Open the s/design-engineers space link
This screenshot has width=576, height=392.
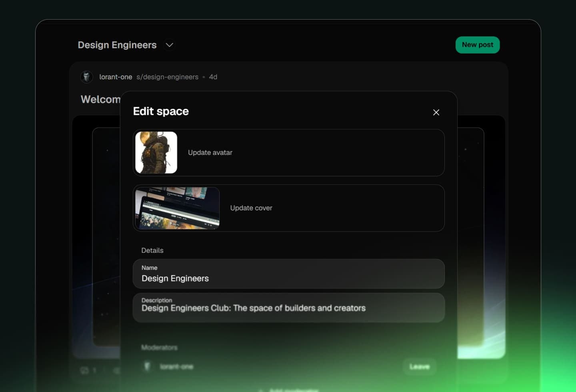pos(167,77)
